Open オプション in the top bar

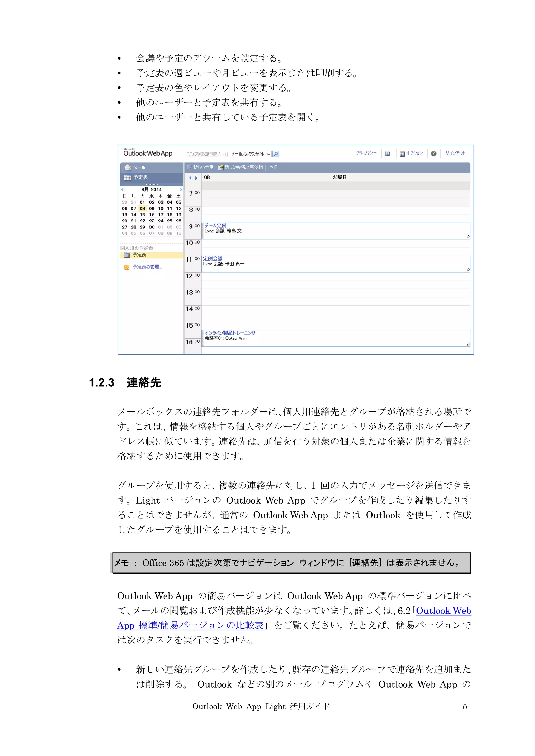click(411, 153)
